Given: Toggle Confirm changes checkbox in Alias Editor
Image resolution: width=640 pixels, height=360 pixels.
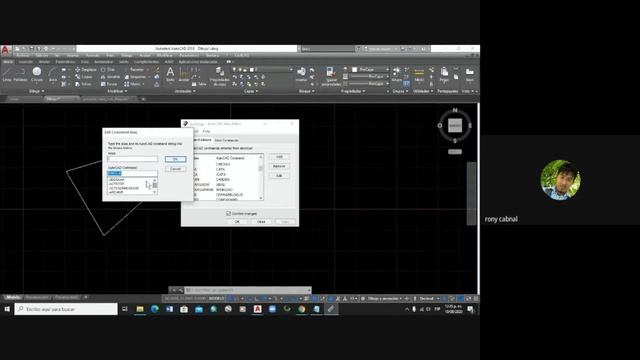Looking at the screenshot, I should click(x=228, y=213).
